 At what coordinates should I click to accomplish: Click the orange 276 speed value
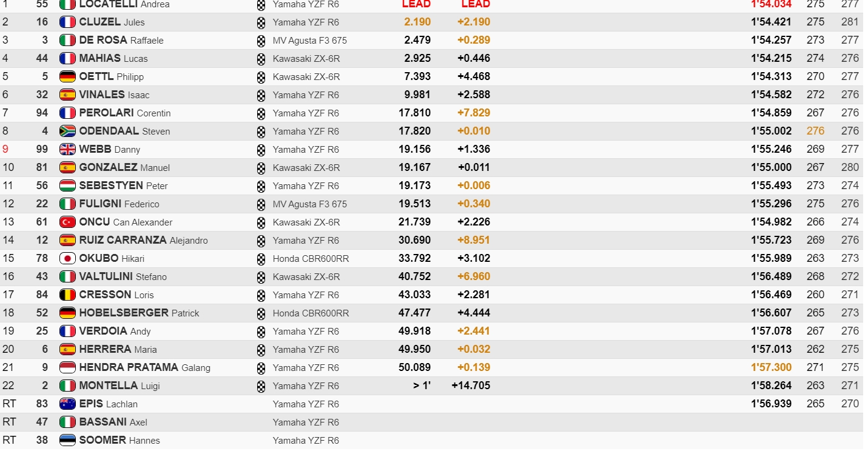[x=815, y=131]
